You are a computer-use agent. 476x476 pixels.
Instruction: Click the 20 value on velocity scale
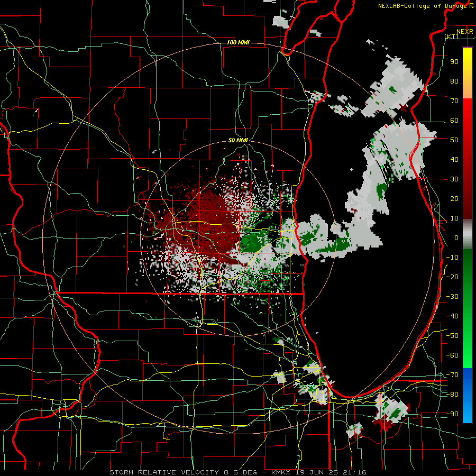(x=454, y=198)
